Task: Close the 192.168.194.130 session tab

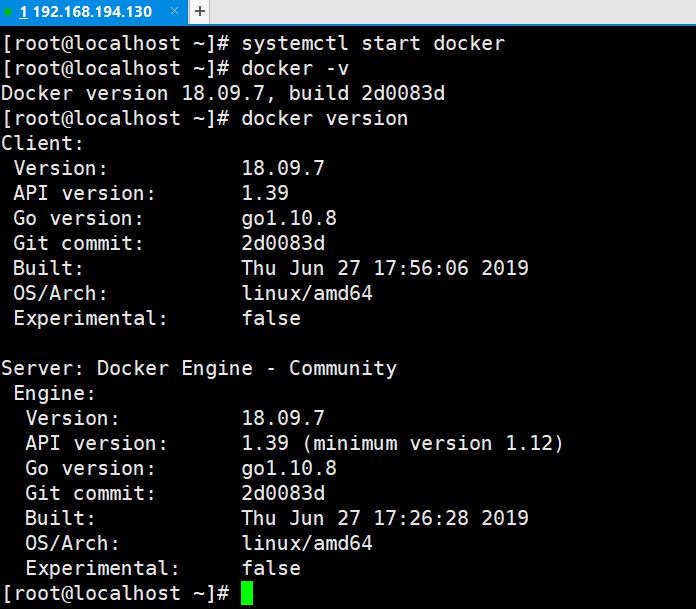Action: coord(174,12)
